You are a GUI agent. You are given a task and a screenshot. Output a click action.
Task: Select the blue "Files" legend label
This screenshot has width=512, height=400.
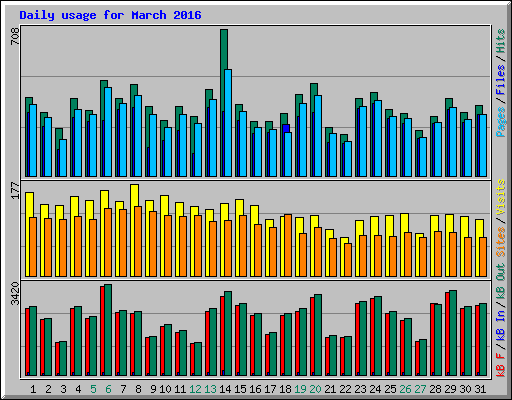coord(501,79)
